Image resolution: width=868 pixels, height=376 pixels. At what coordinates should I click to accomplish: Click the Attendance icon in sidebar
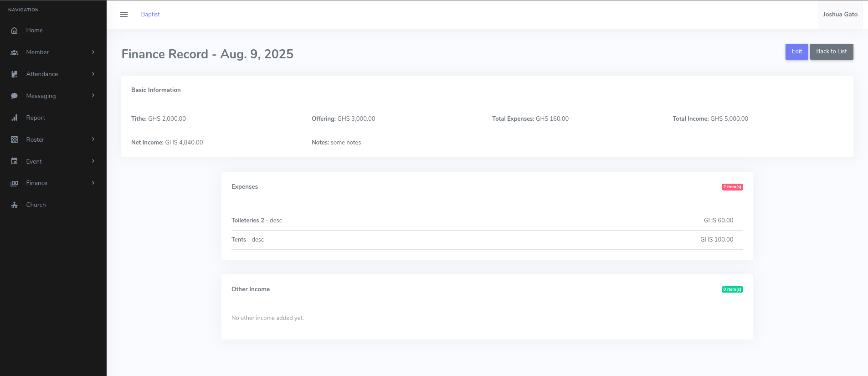coord(14,74)
